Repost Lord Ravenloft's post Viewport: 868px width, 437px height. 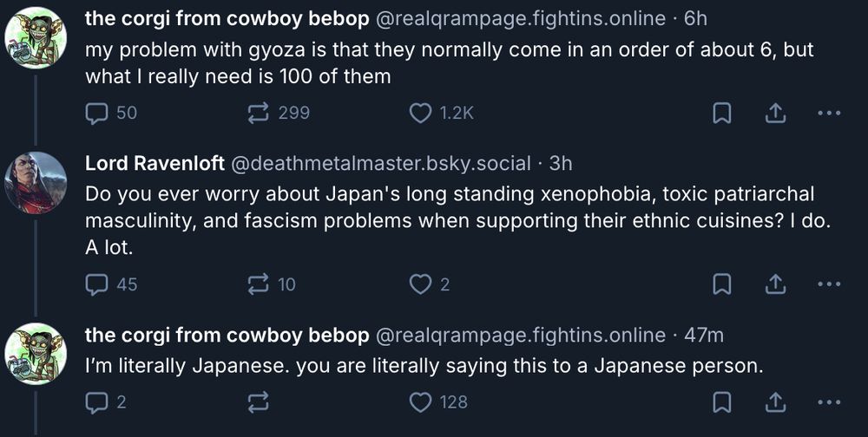coord(259,284)
